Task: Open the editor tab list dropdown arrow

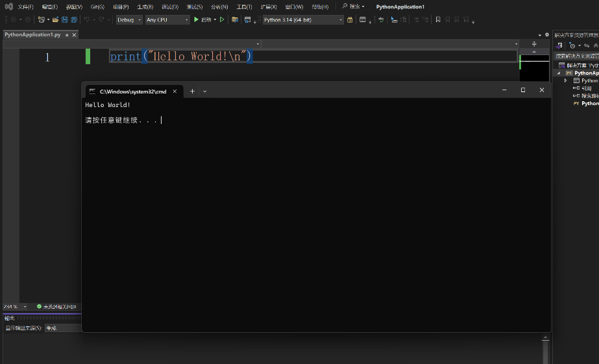Action: pyautogui.click(x=539, y=35)
